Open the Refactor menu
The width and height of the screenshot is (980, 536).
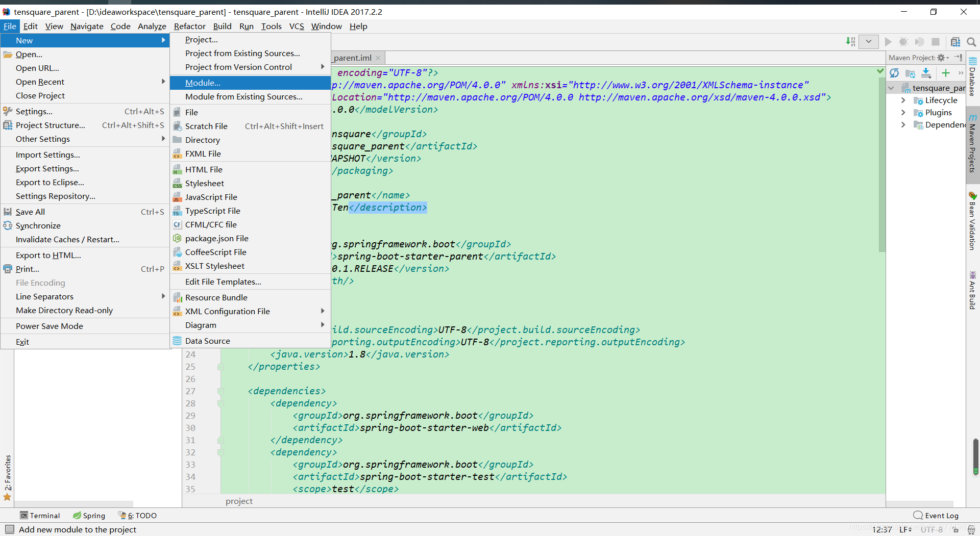coord(189,27)
